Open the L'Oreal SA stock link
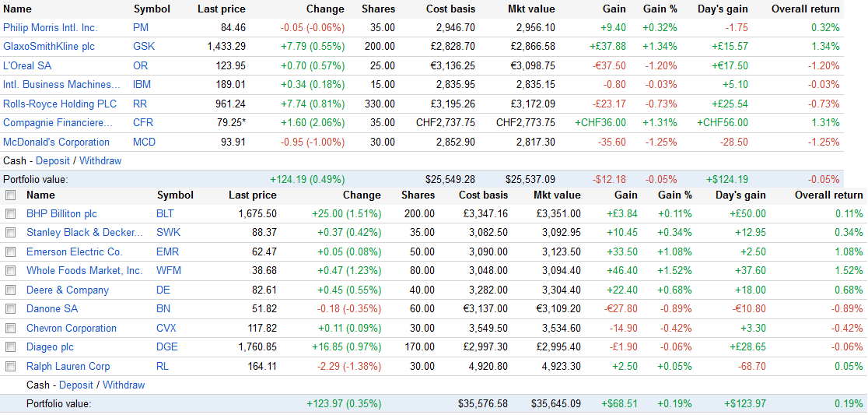The image size is (868, 415). 27,66
